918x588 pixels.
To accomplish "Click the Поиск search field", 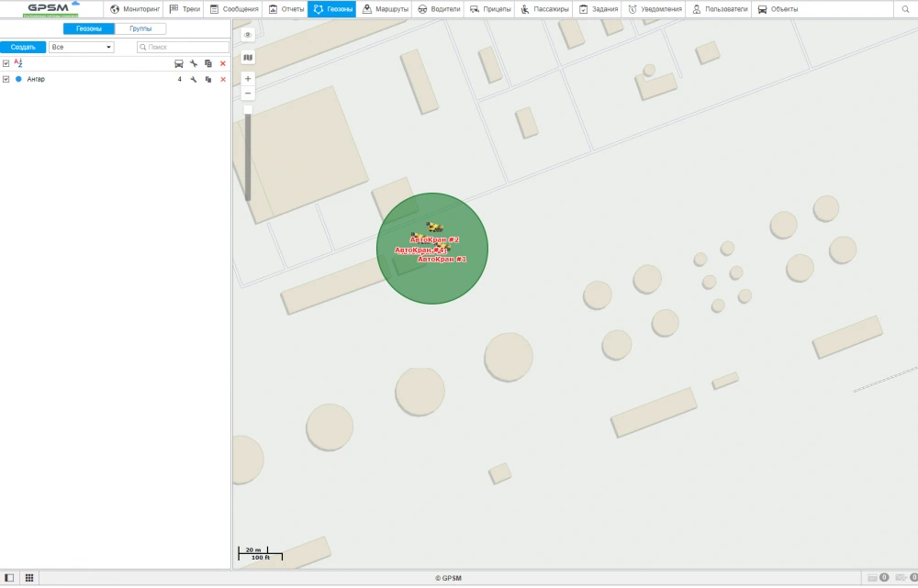I will point(184,47).
